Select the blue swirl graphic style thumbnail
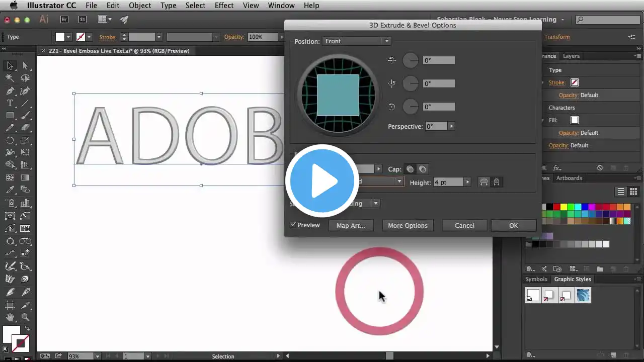 click(x=583, y=295)
